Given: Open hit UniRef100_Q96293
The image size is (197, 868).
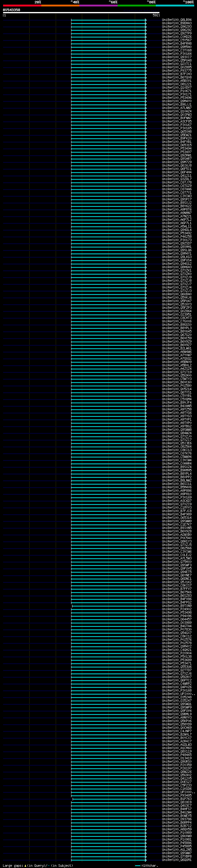Looking at the screenshot, I should [x=177, y=26].
